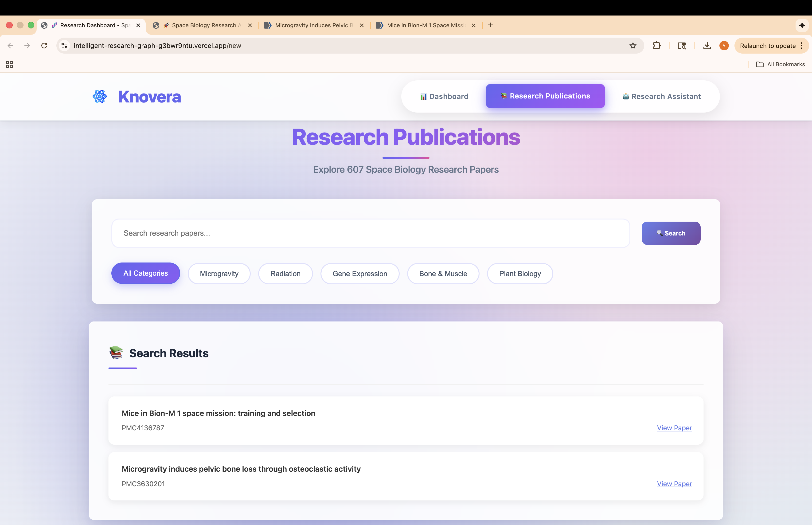The width and height of the screenshot is (812, 525).
Task: Open the browser extensions puzzle icon
Action: coord(657,46)
